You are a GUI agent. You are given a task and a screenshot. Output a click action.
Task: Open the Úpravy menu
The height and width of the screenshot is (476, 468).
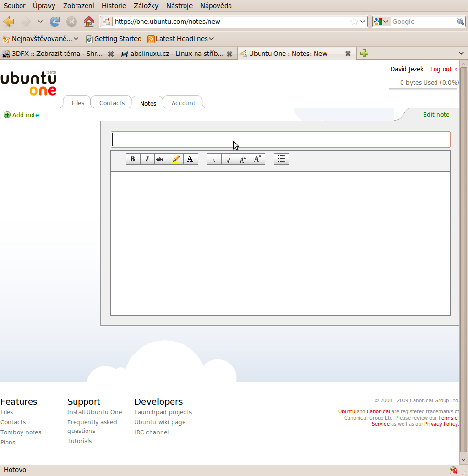pyautogui.click(x=44, y=6)
